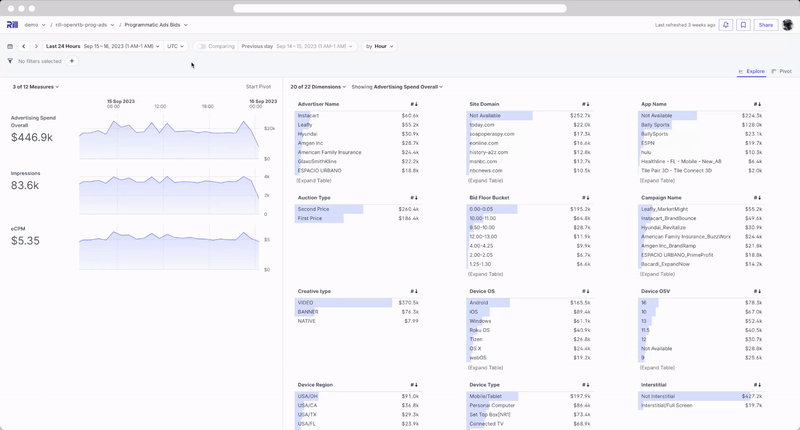800x430 pixels.
Task: Open the UTC timezone dropdown
Action: pos(176,46)
